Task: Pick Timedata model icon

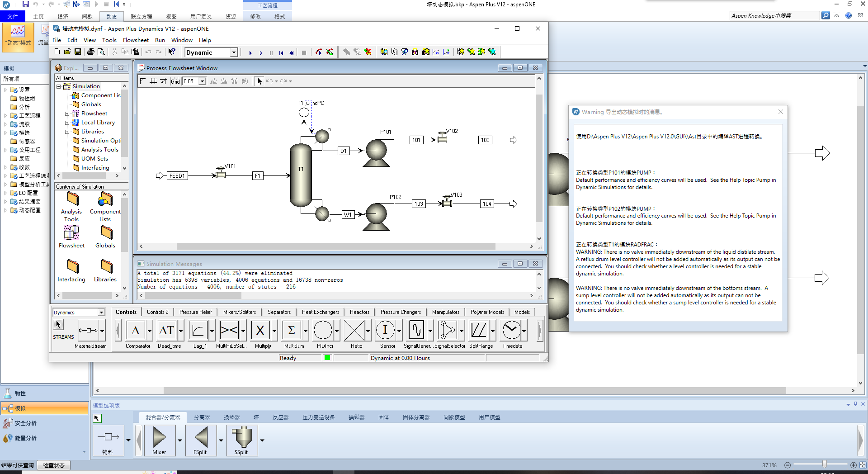Action: [511, 331]
